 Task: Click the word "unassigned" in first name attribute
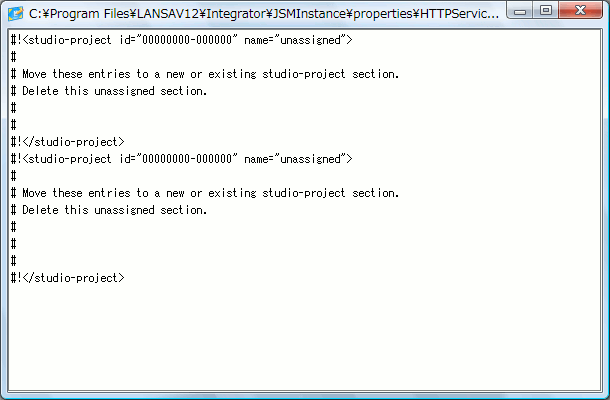tap(310, 40)
